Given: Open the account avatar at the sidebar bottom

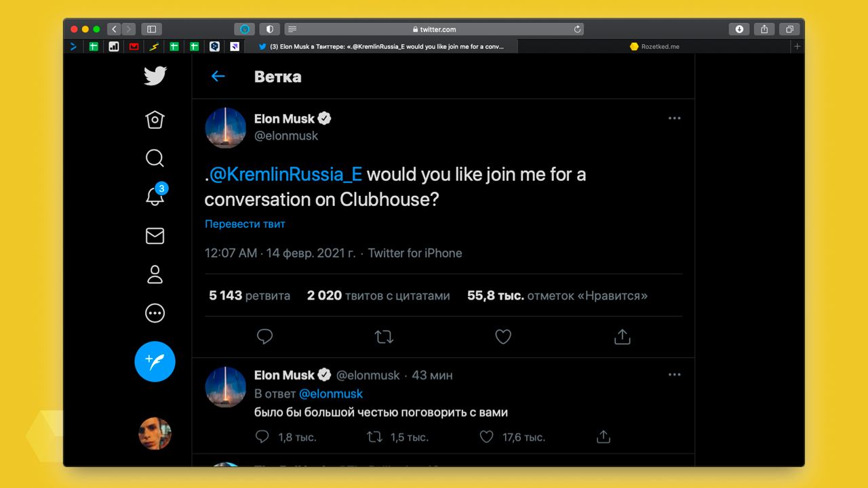Looking at the screenshot, I should tap(155, 434).
